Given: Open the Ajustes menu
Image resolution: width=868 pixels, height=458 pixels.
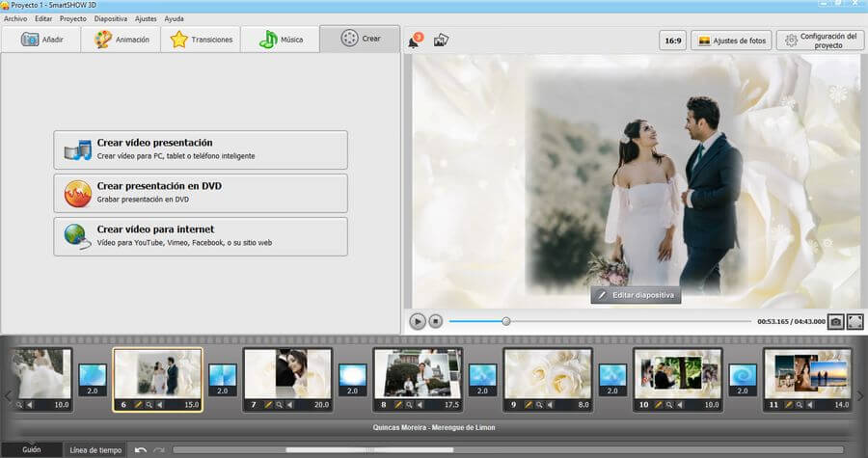Looking at the screenshot, I should 146,19.
